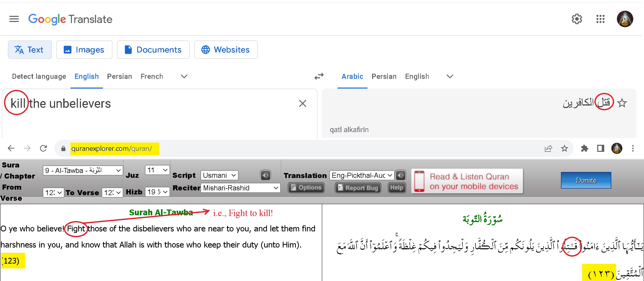Open Sura chapter Al-Tawba dropdown

(83, 170)
